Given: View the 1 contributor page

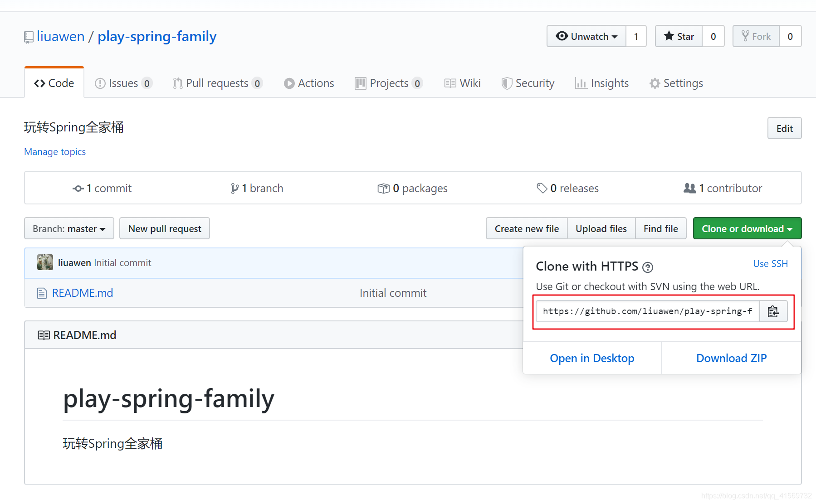Looking at the screenshot, I should tap(723, 188).
